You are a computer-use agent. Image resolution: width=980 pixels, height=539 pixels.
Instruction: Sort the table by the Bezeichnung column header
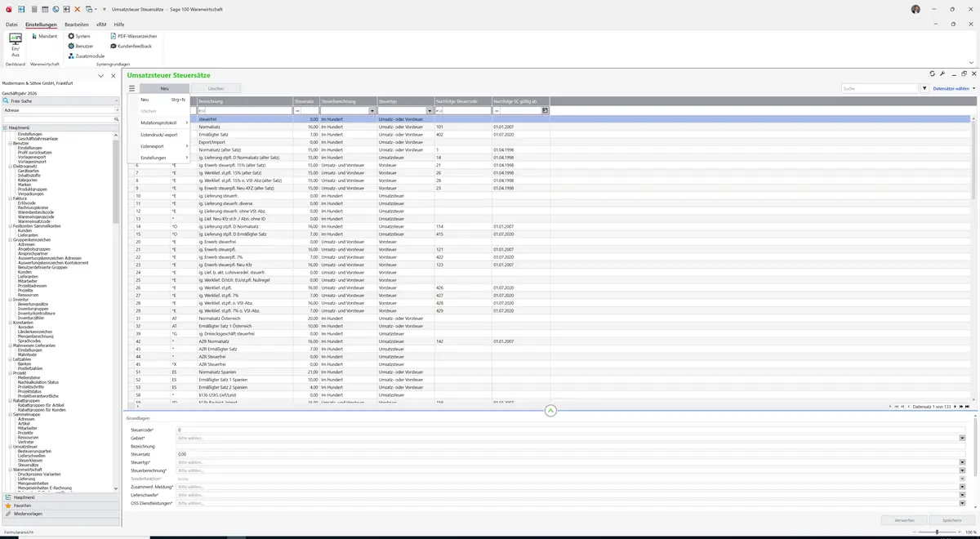[245, 100]
